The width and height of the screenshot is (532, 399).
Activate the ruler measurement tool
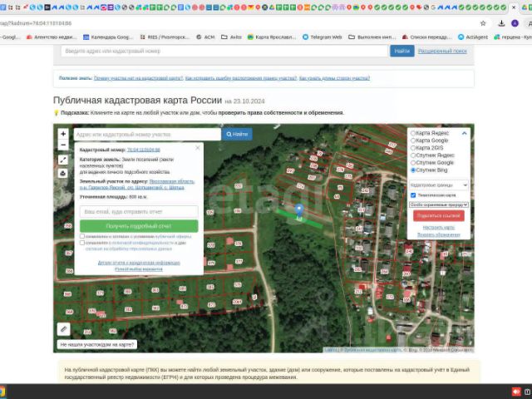[64, 329]
